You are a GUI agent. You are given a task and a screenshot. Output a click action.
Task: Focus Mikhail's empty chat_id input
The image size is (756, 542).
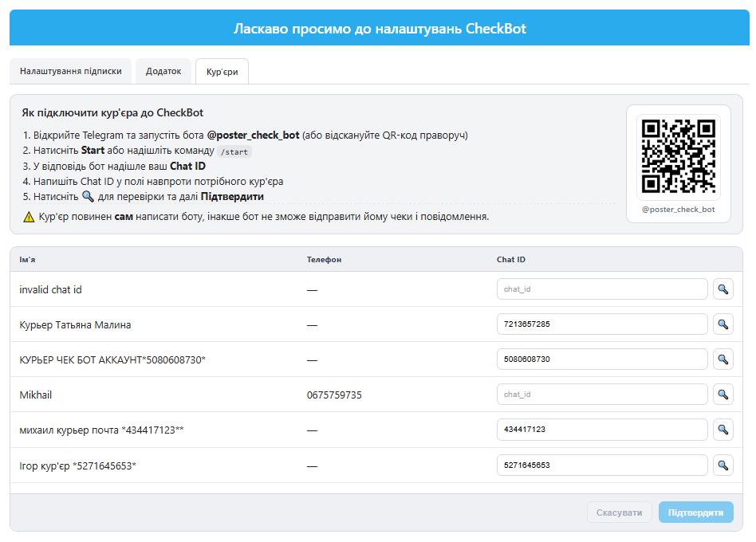click(x=601, y=395)
